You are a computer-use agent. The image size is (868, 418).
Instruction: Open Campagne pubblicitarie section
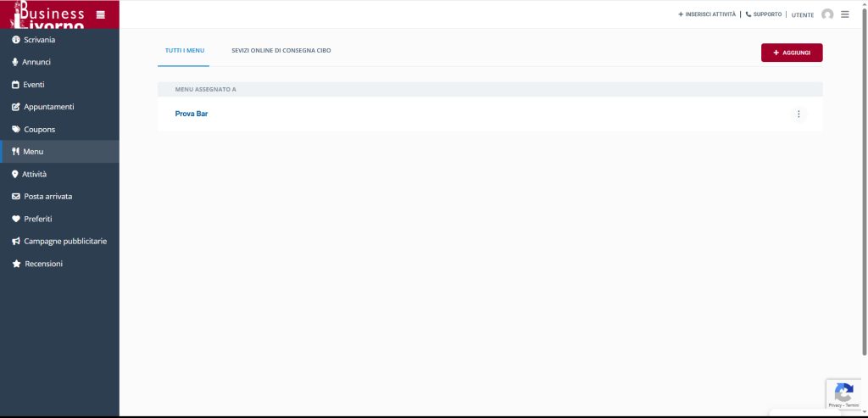[64, 242]
